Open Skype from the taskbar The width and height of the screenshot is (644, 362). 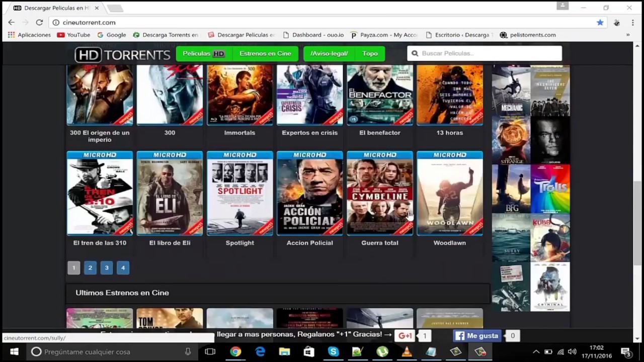[334, 352]
